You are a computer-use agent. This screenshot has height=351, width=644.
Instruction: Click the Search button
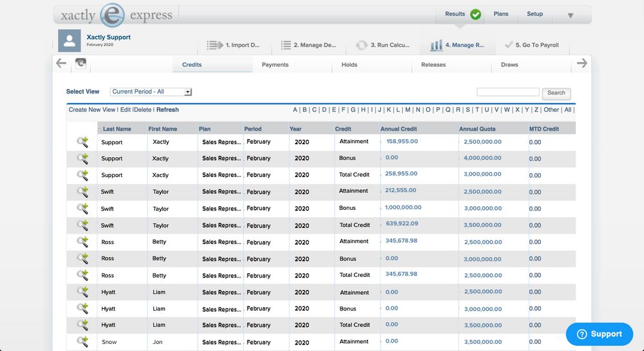point(556,93)
